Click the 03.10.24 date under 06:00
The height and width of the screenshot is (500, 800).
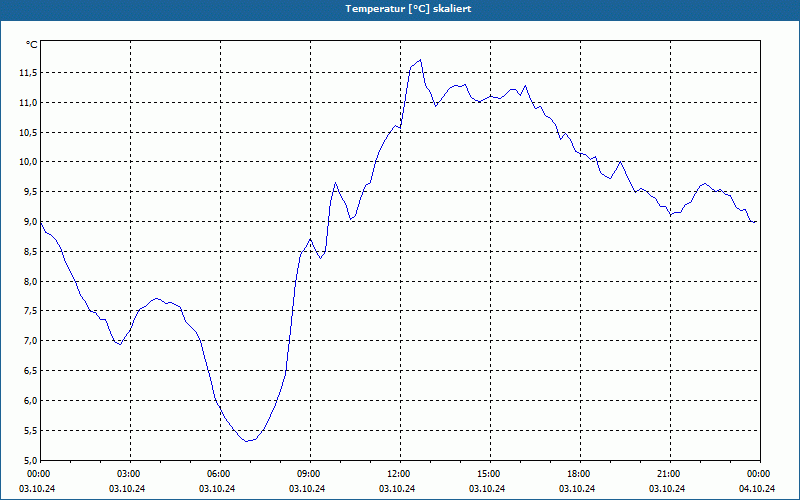point(217,489)
